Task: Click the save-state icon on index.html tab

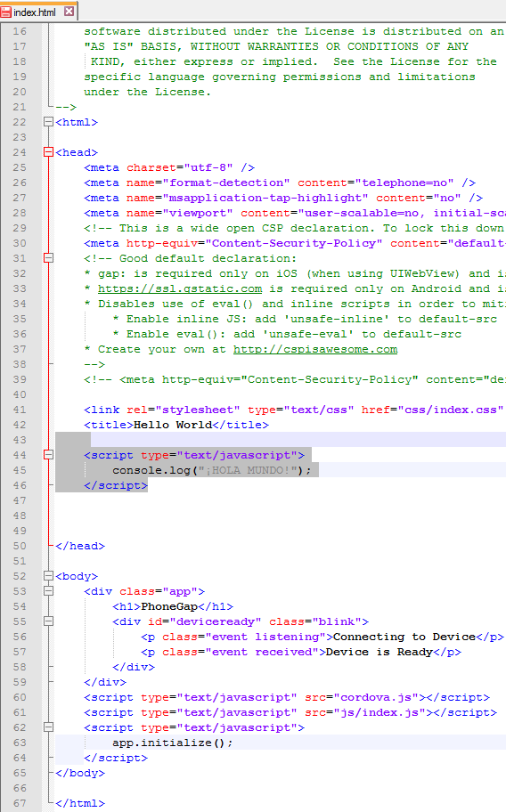Action: pos(5,12)
